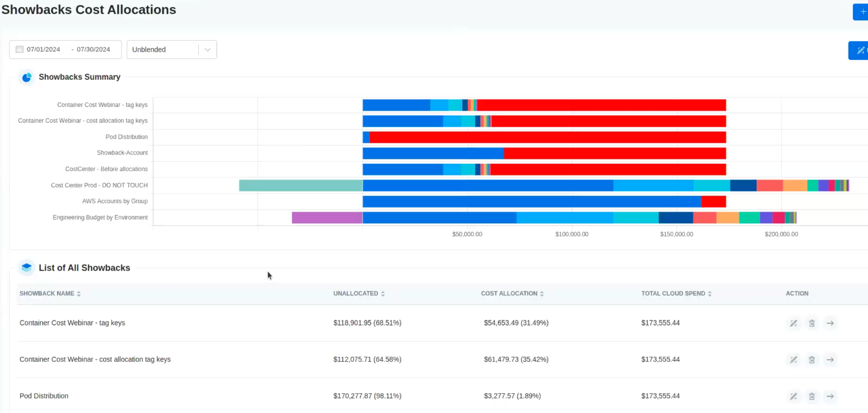Click the ACTION column header
The height and width of the screenshot is (413, 868).
[797, 293]
